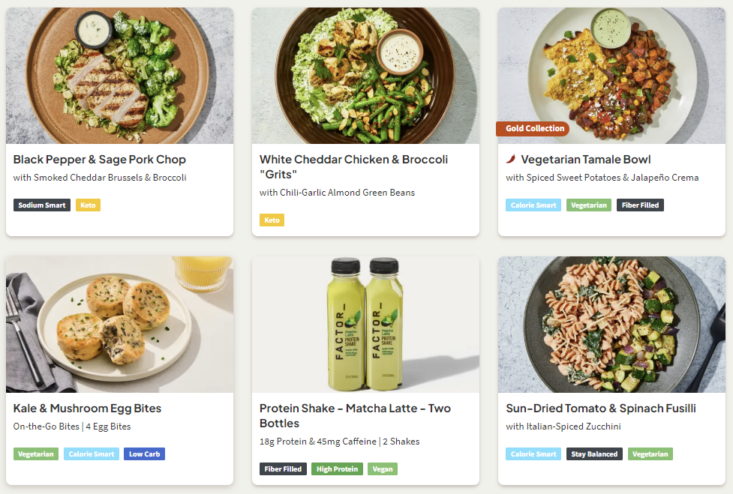Click the Fiber Filled tag on Tamale Bowl
This screenshot has height=494, width=733.
pos(640,205)
